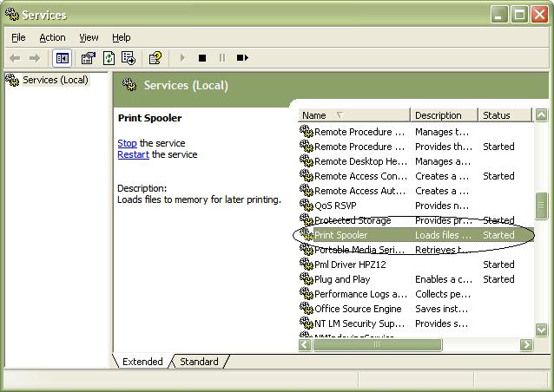Select the QoS RSVP service name
554x392 pixels.
pyautogui.click(x=335, y=206)
